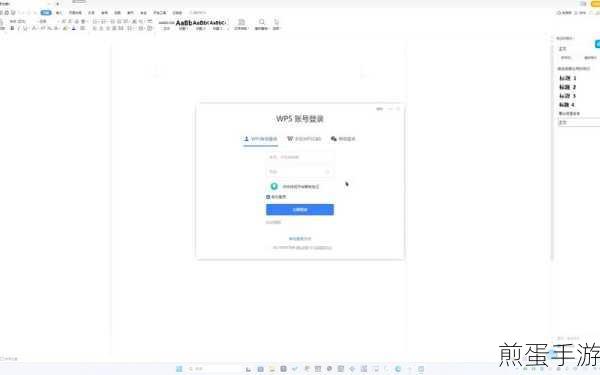This screenshot has height=375, width=600.
Task: Switch to the WeChat login tab
Action: click(343, 139)
